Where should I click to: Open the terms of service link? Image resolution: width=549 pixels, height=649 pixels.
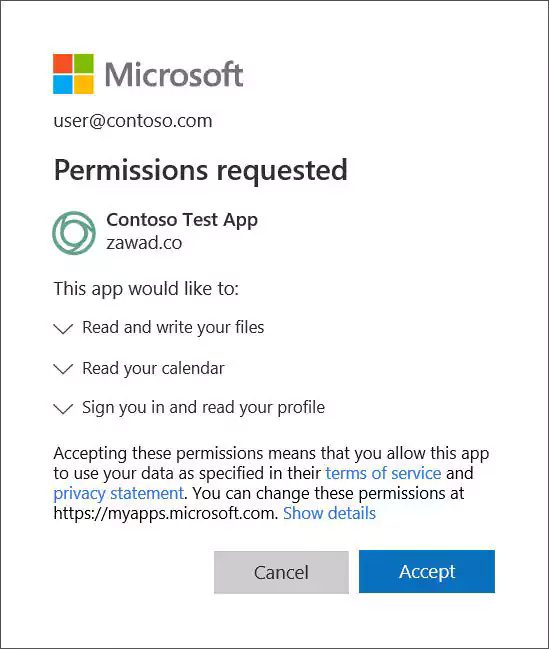coord(383,473)
